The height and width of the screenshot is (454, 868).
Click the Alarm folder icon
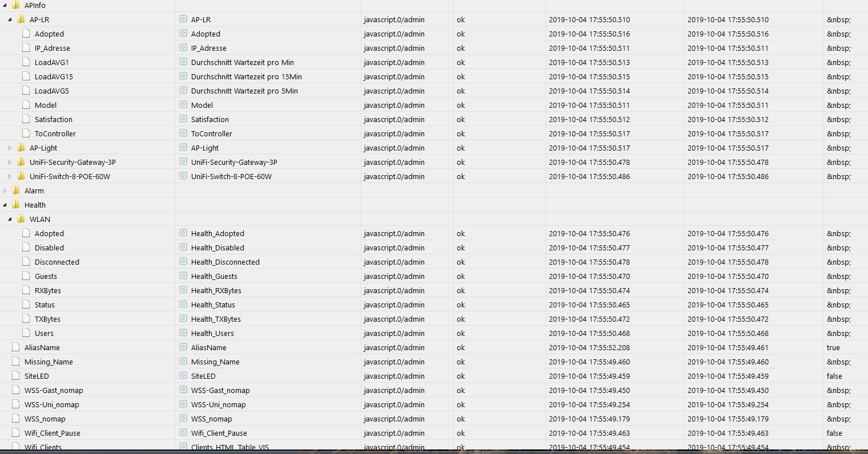pos(16,190)
